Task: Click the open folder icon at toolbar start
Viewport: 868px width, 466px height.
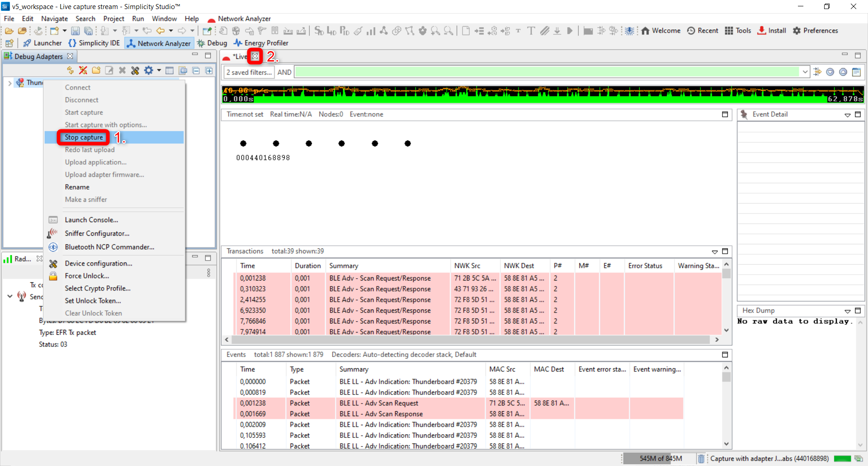Action: point(9,31)
